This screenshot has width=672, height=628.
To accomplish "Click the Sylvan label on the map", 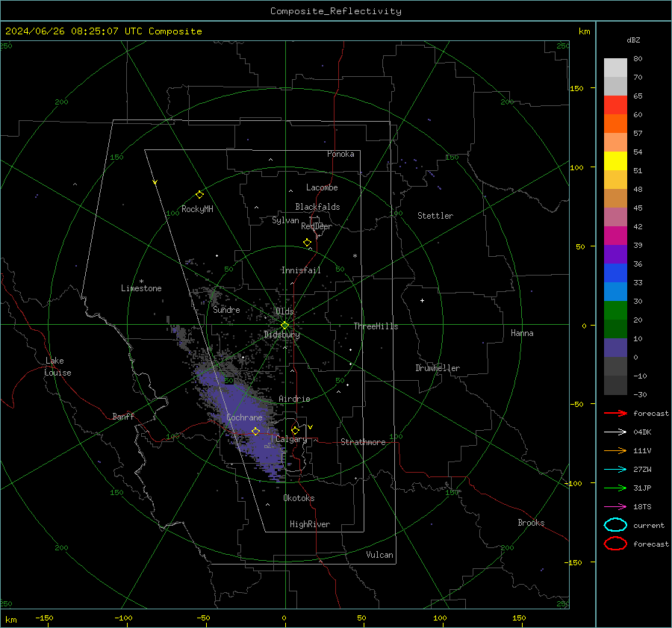I will click(x=285, y=220).
